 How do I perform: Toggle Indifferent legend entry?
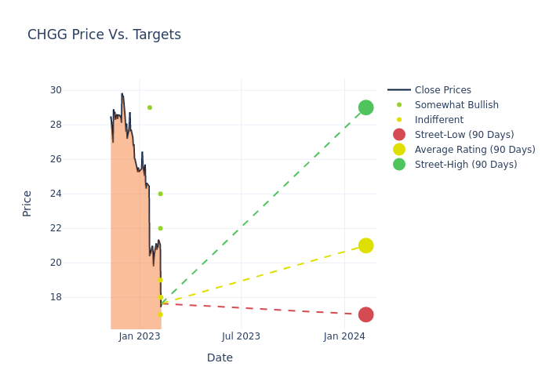tap(438, 120)
